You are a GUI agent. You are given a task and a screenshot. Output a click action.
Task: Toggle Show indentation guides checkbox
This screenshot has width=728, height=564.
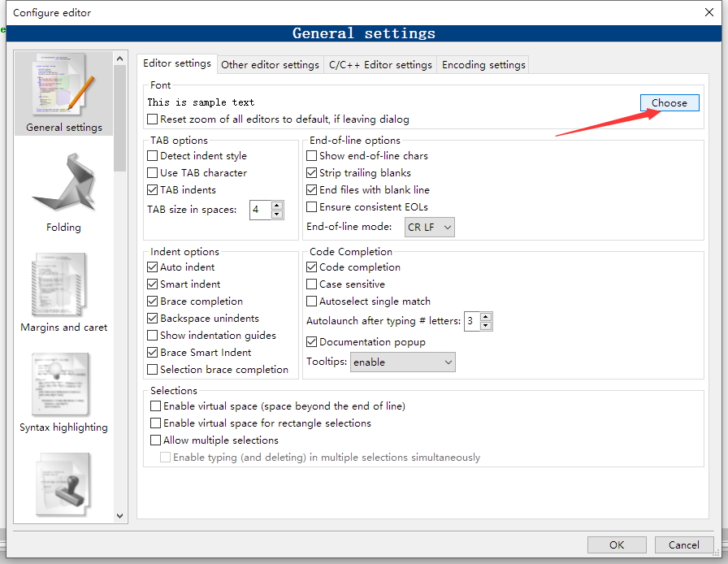[x=152, y=336]
